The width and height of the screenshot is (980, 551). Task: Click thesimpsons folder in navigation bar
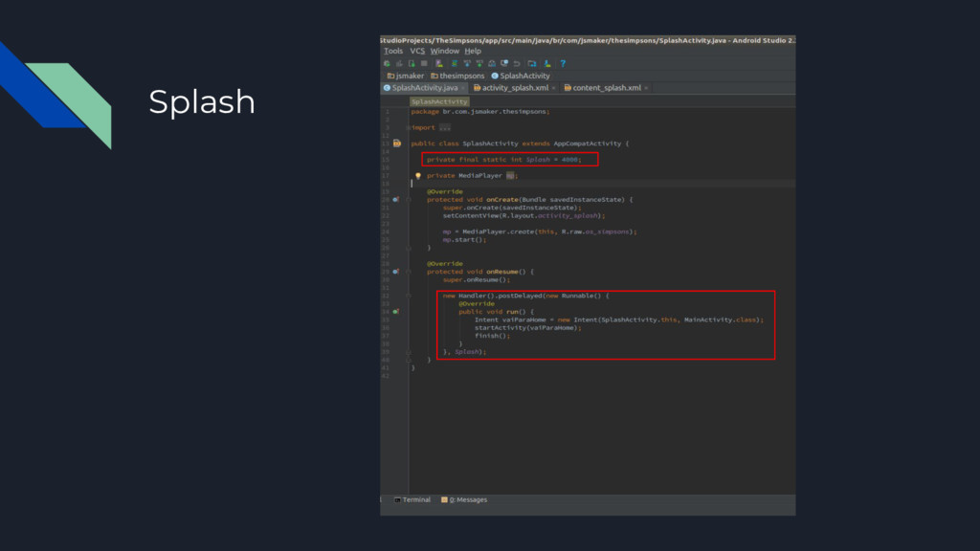pyautogui.click(x=457, y=77)
